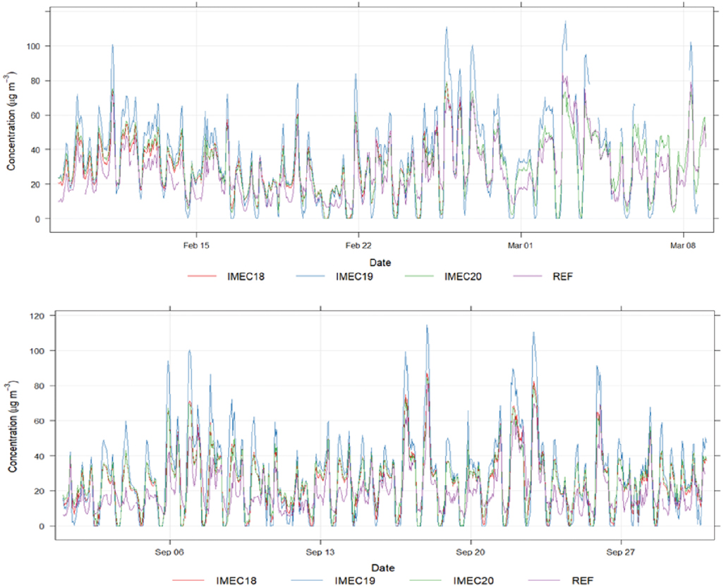
Task: Click the 80 y-axis value in bottom chart
Action: coord(40,385)
